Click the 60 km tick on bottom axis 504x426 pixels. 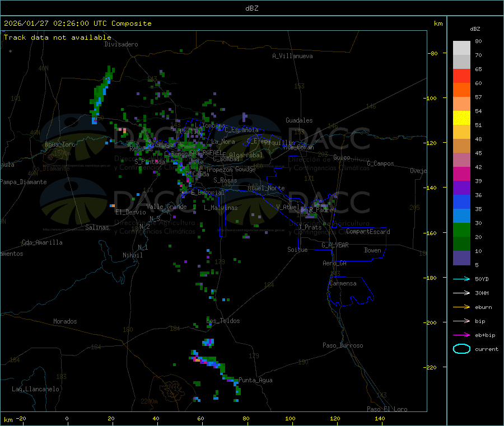[201, 419]
